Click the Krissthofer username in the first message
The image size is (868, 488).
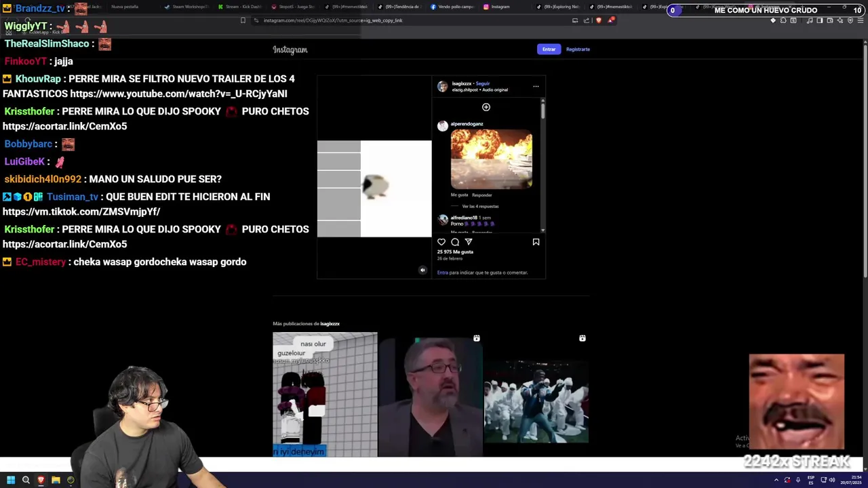pyautogui.click(x=29, y=111)
